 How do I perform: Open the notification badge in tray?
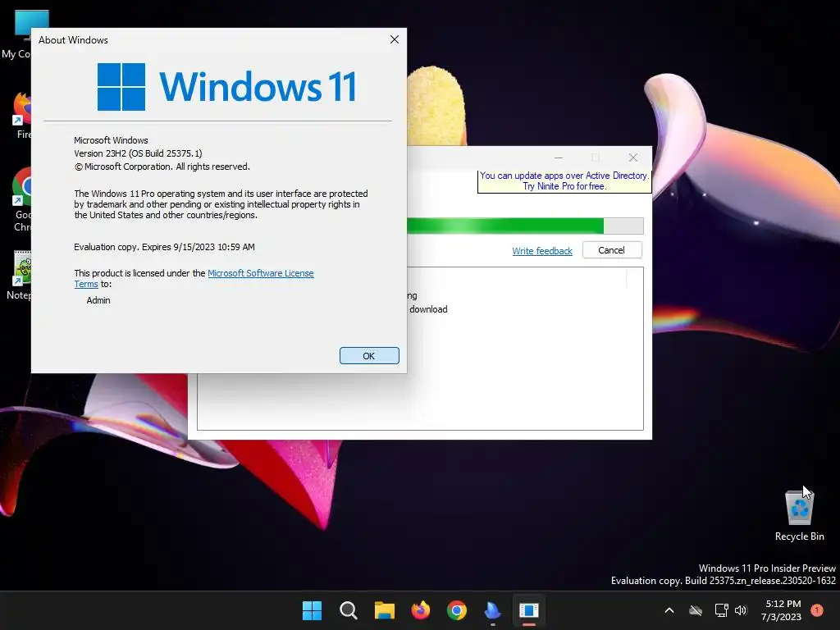pyautogui.click(x=816, y=609)
